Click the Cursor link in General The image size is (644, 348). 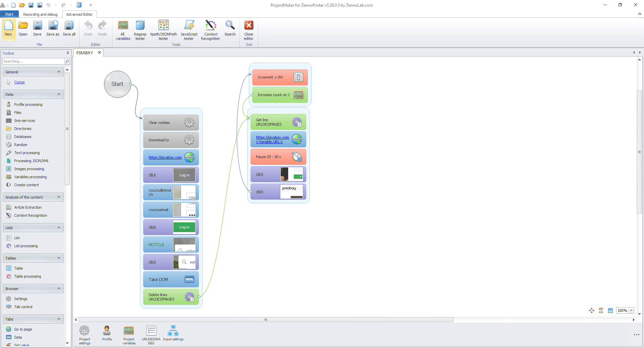[19, 82]
